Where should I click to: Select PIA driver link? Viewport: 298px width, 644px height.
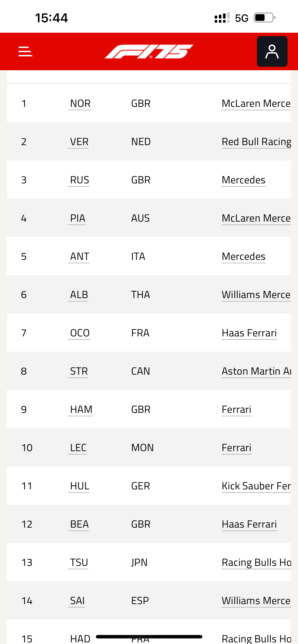[x=77, y=218]
